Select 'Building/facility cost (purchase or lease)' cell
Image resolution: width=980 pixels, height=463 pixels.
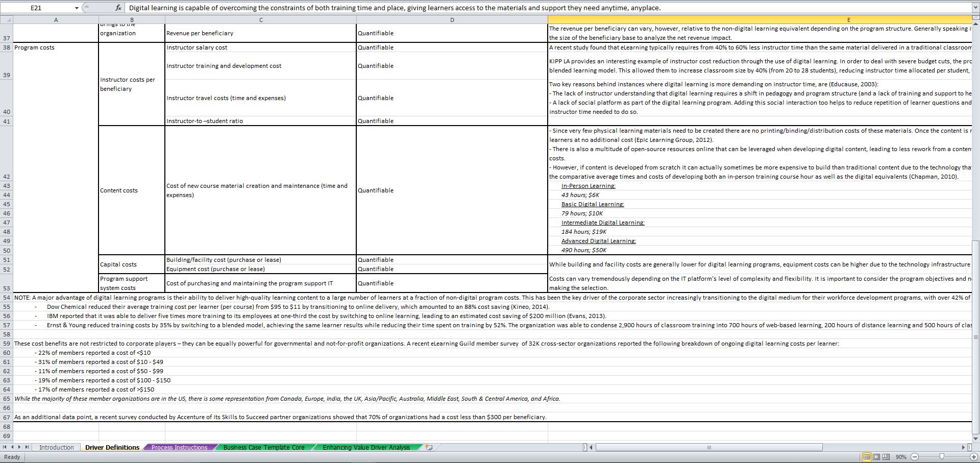coord(261,260)
